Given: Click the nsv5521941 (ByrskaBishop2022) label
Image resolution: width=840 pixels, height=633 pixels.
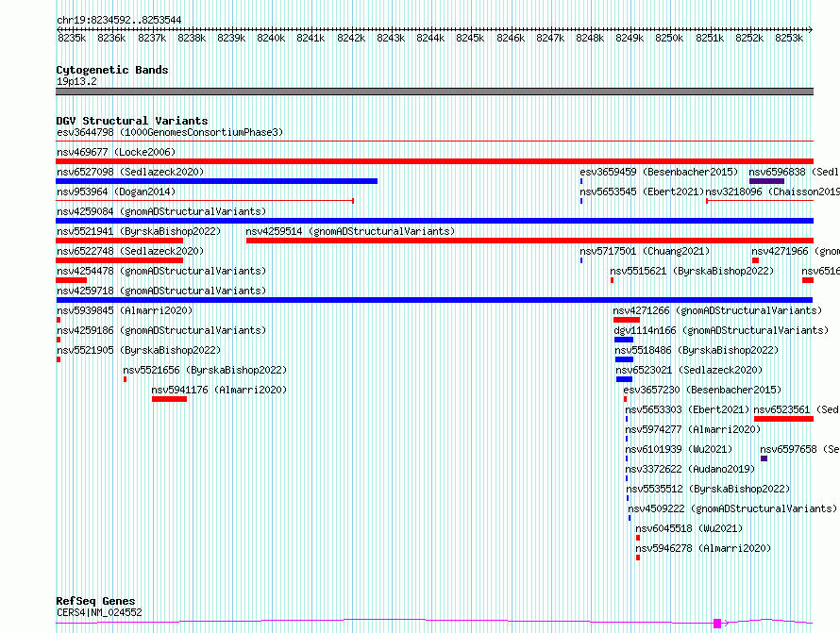Looking at the screenshot, I should tap(139, 231).
